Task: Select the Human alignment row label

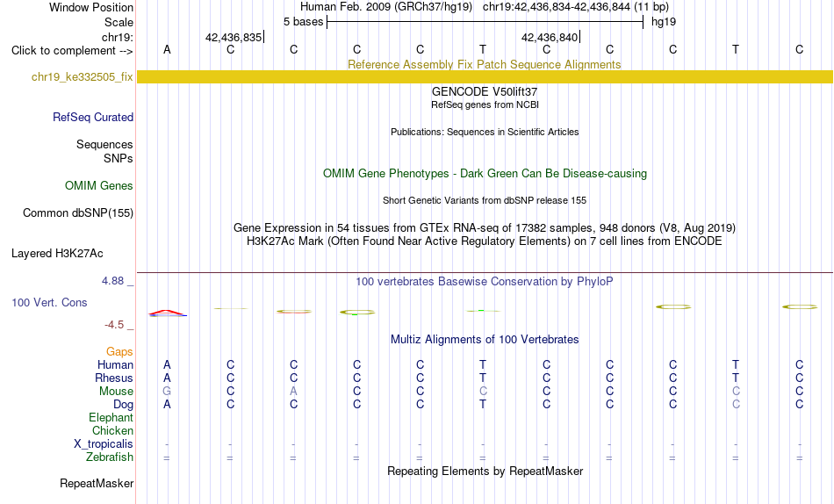Action: (115, 365)
